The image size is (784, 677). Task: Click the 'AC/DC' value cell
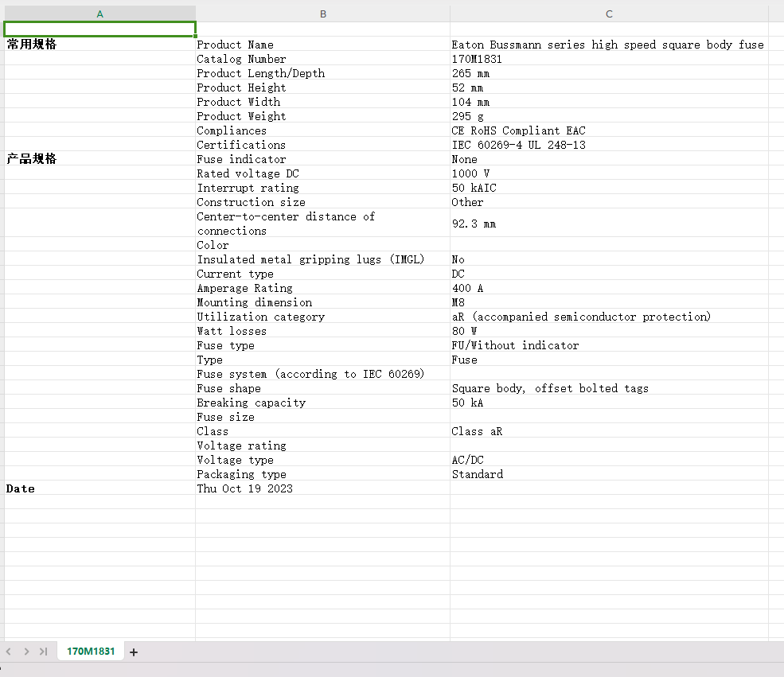click(x=609, y=460)
